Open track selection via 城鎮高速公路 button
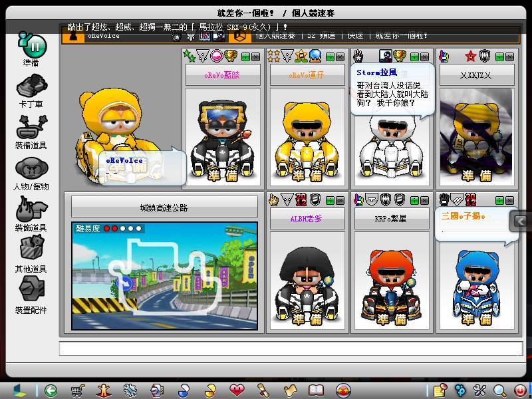 (164, 207)
